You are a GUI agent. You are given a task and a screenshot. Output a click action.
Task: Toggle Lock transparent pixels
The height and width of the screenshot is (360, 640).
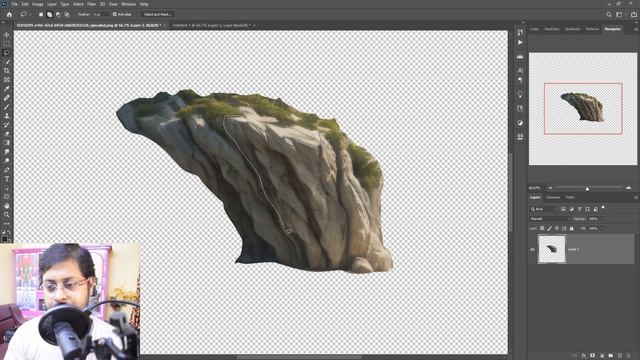[542, 228]
